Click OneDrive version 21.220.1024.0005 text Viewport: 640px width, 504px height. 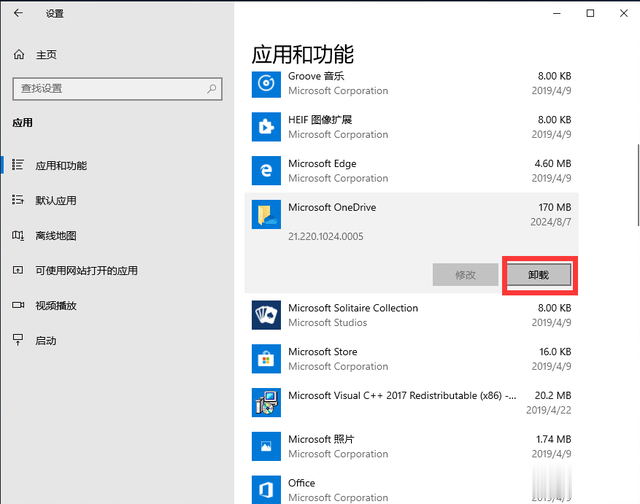tap(326, 236)
